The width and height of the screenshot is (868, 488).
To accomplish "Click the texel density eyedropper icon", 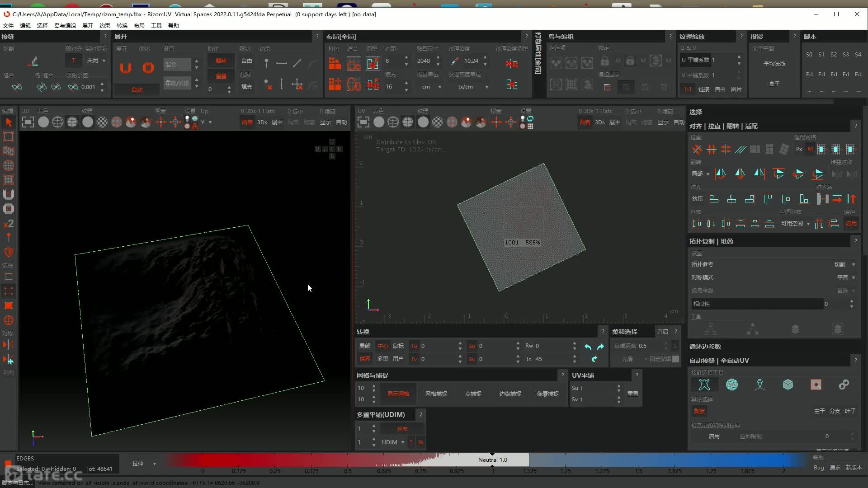I will pyautogui.click(x=454, y=61).
